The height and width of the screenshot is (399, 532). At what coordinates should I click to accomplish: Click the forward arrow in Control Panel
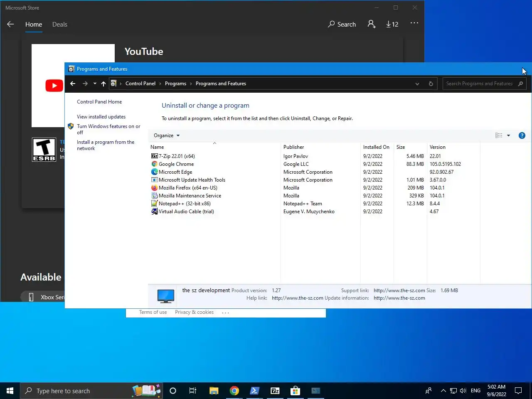[x=85, y=84]
